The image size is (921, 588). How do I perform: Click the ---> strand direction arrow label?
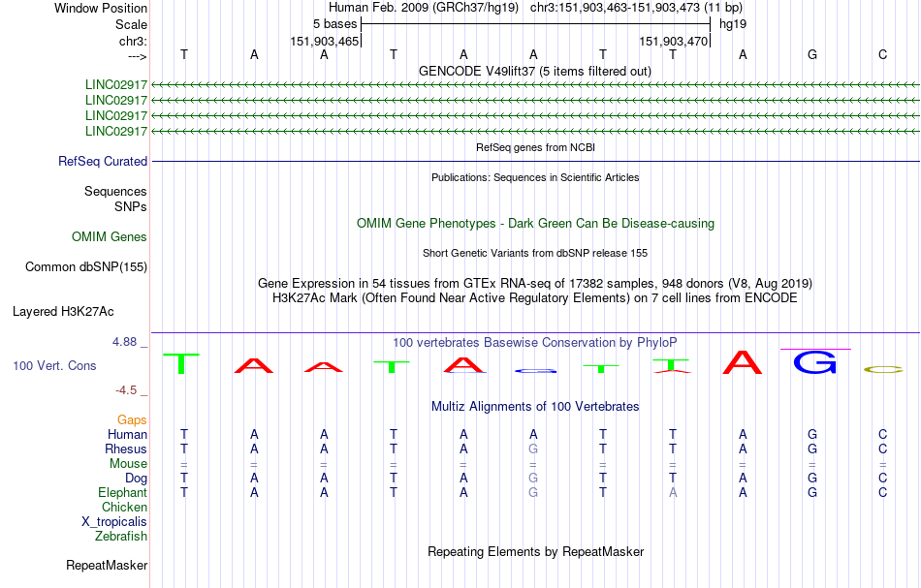pos(137,56)
